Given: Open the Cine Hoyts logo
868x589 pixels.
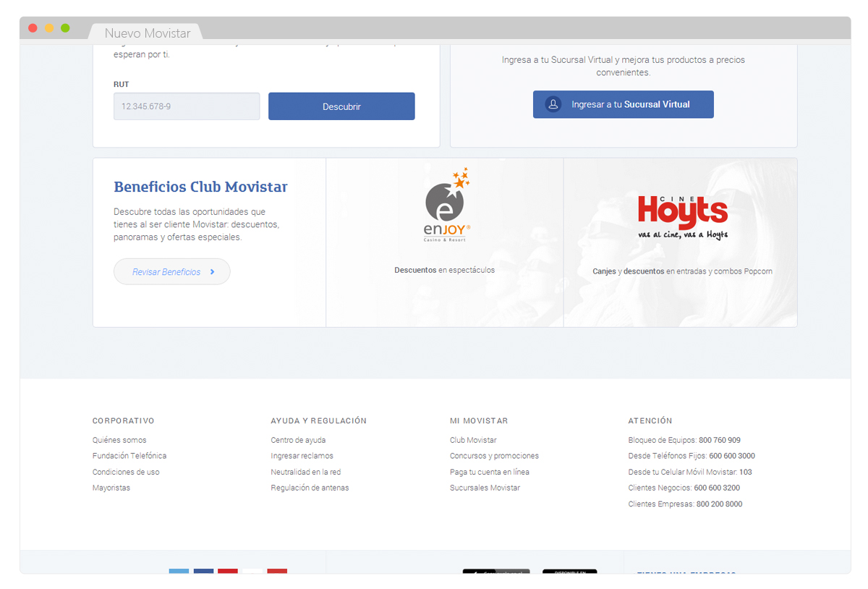Looking at the screenshot, I should (x=683, y=217).
